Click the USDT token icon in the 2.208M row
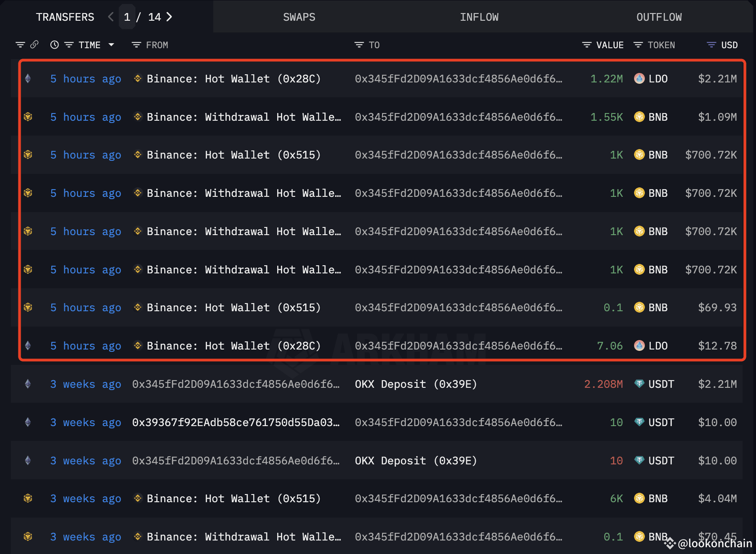The height and width of the screenshot is (554, 756). [x=639, y=384]
